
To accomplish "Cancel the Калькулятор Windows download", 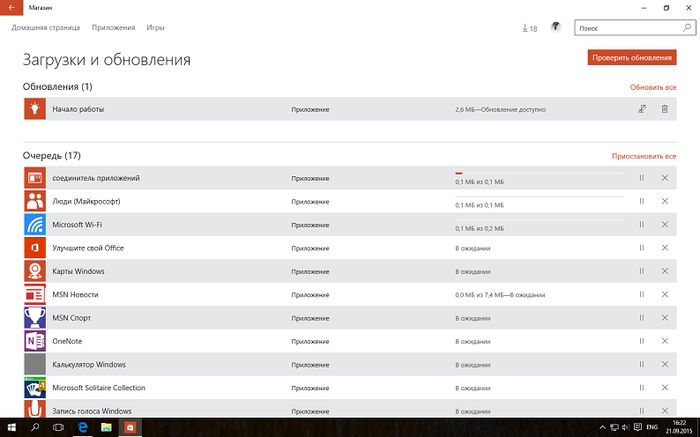I will (664, 364).
